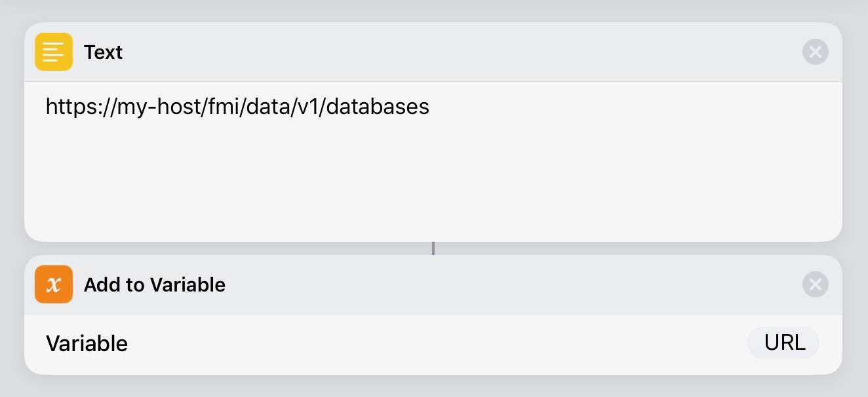This screenshot has height=397, width=868.
Task: Click "v1" in the URL text
Action: click(x=307, y=107)
